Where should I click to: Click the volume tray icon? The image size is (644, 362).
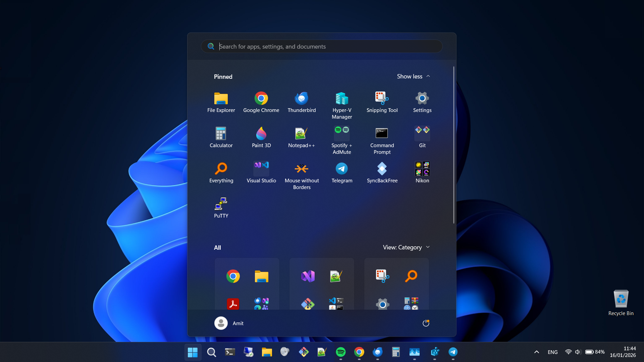coord(578,352)
